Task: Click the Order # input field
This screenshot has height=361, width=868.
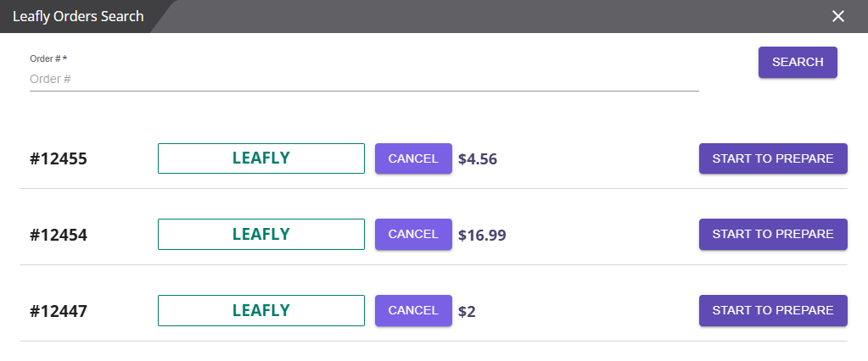Action: pos(363,79)
